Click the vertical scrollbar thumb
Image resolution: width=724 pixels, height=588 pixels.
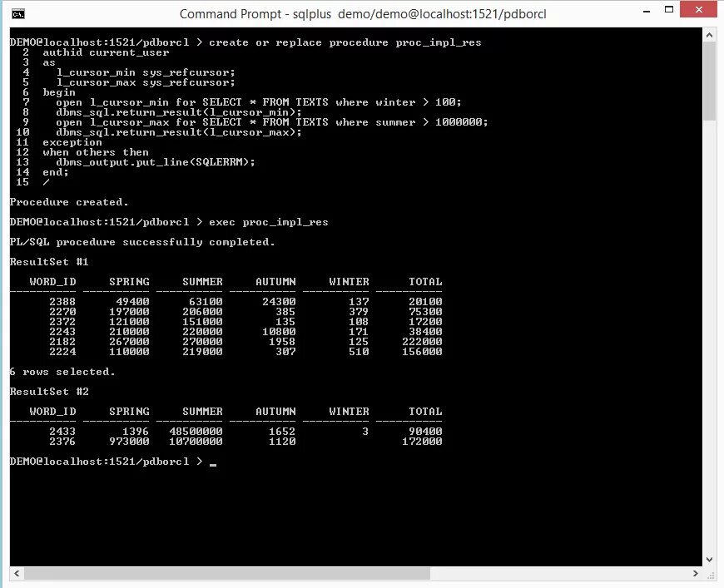[709, 82]
